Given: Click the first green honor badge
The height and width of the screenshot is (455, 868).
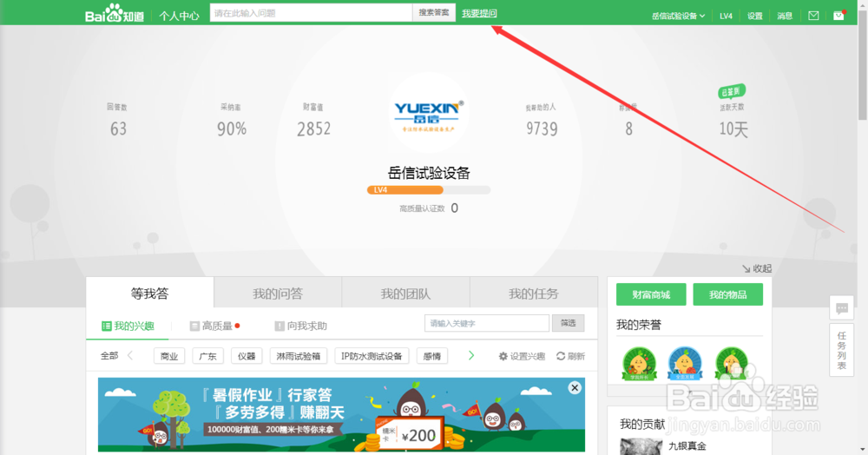Looking at the screenshot, I should coord(639,364).
